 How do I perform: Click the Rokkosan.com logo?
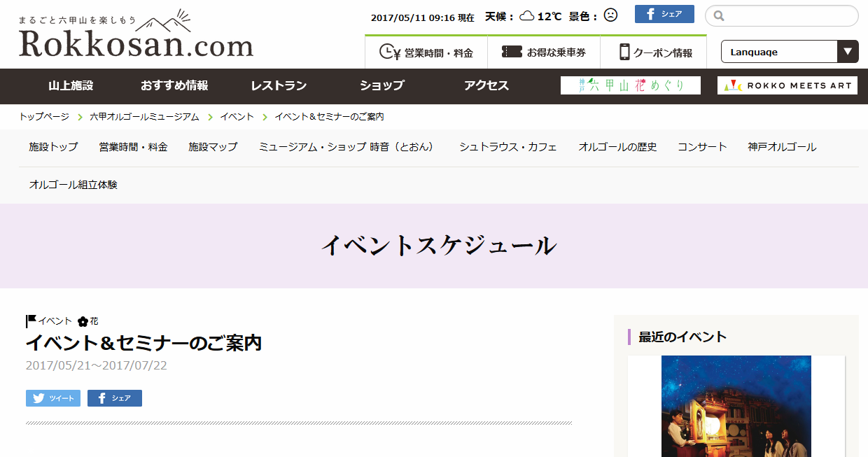click(x=136, y=34)
